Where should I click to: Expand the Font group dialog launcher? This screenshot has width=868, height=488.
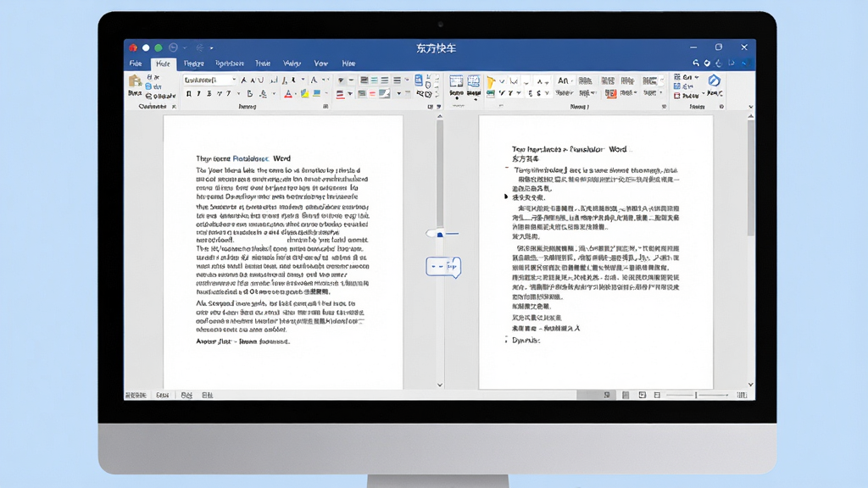(325, 106)
